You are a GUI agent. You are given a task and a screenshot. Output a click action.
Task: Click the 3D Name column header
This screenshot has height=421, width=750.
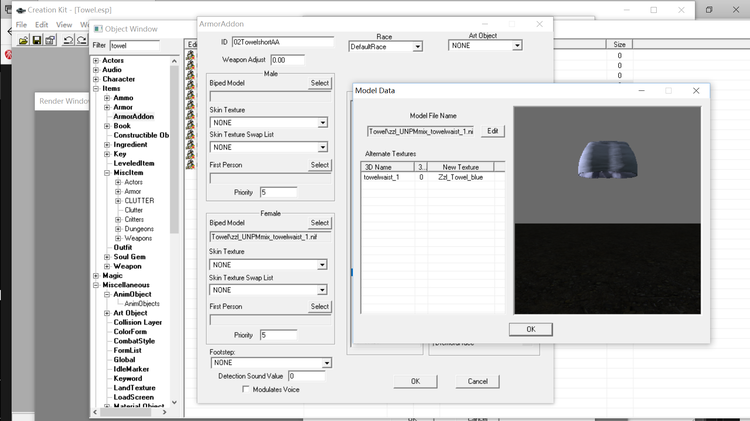tap(387, 167)
